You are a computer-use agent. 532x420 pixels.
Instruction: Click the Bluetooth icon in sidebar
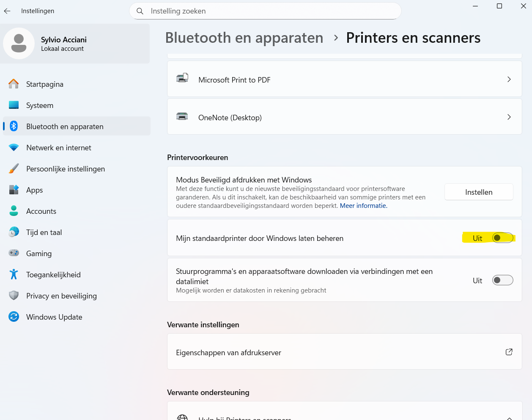(x=14, y=126)
